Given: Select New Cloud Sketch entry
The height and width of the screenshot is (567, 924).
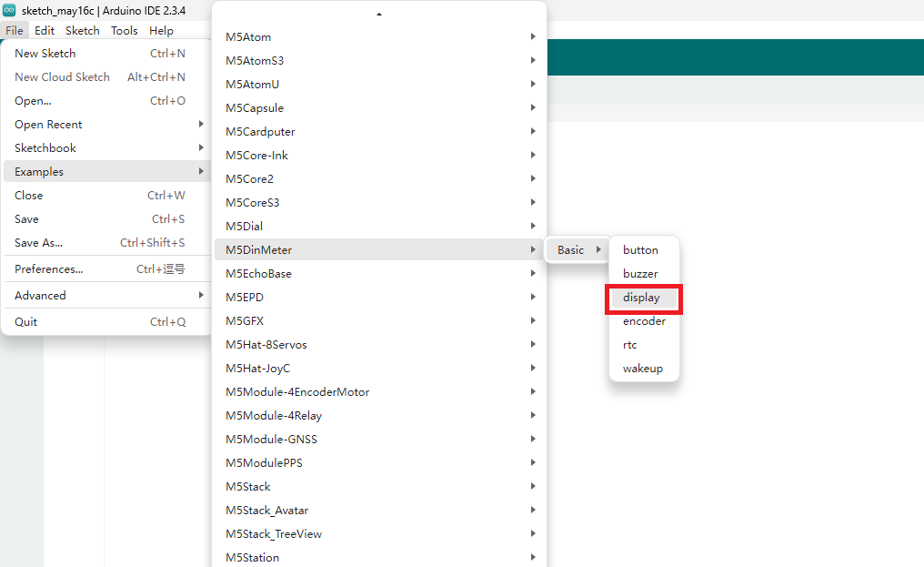Looking at the screenshot, I should click(x=106, y=76).
